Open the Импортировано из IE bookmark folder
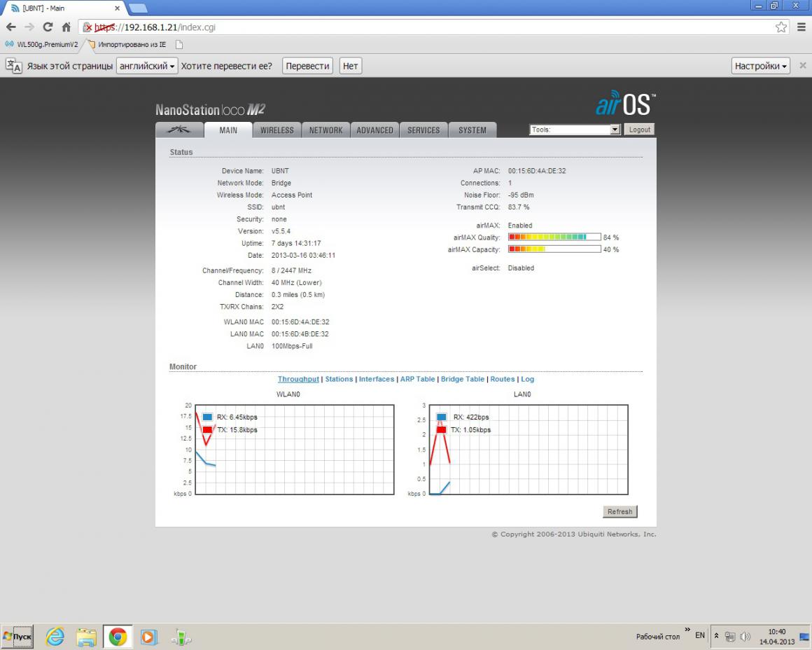The height and width of the screenshot is (650, 812). click(x=127, y=45)
